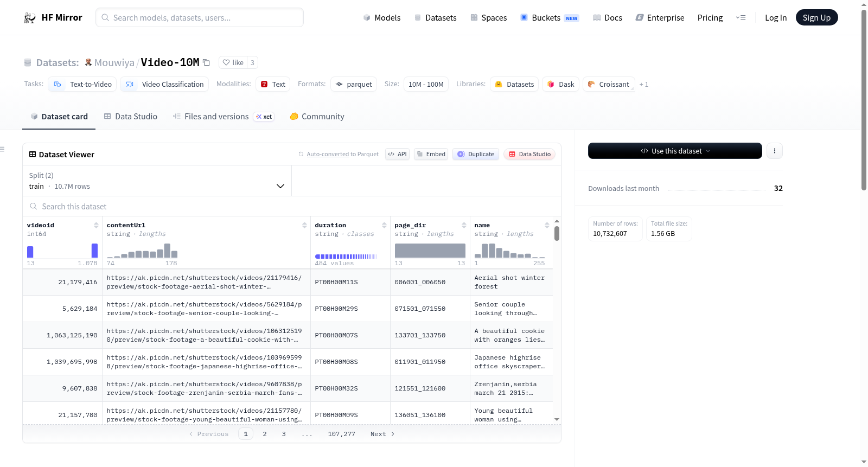Open the navigation overflow menu icon

pyautogui.click(x=741, y=18)
